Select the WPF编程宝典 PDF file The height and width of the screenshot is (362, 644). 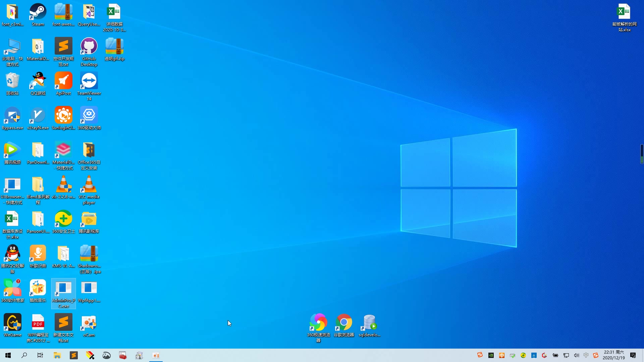point(38,328)
